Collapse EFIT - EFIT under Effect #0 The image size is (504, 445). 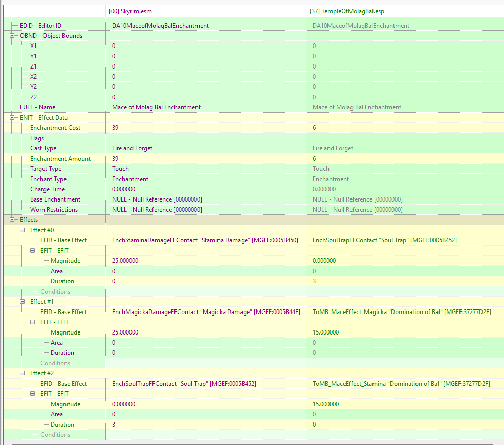[32, 251]
